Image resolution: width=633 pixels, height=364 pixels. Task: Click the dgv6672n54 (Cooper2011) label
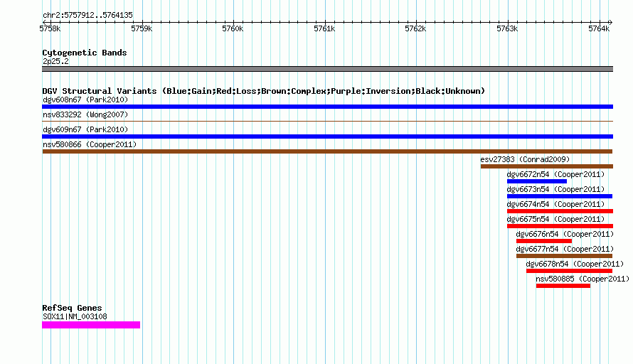click(x=556, y=174)
